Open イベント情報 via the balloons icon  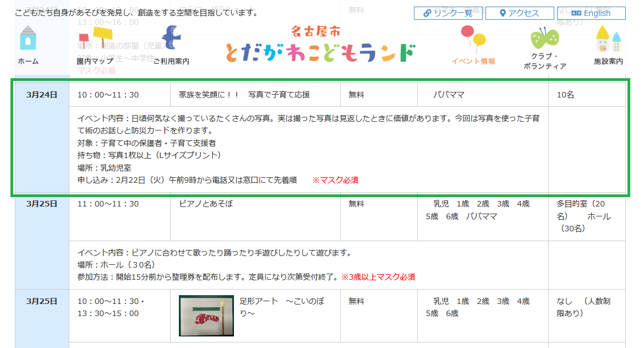473,40
